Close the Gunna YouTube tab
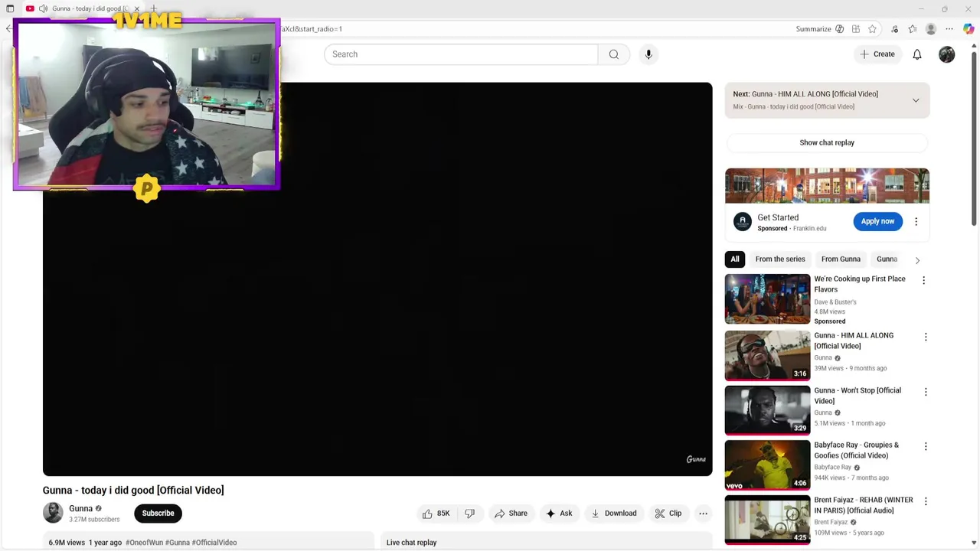 click(x=137, y=8)
